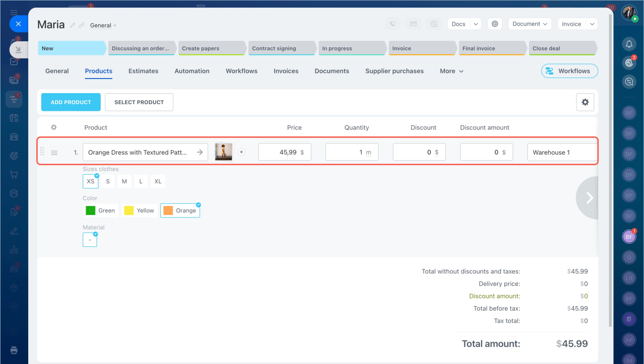The image size is (644, 364).
Task: Click the ADD PRODUCT button
Action: pyautogui.click(x=71, y=102)
